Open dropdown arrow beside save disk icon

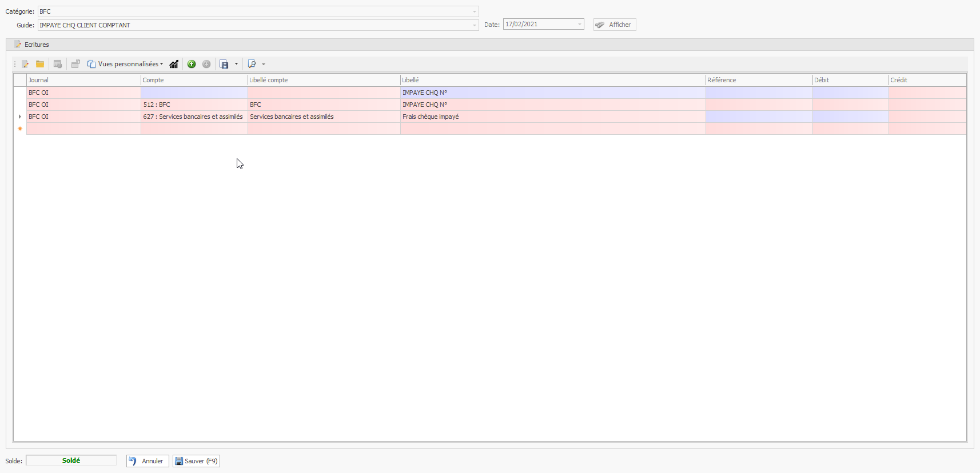coord(236,64)
